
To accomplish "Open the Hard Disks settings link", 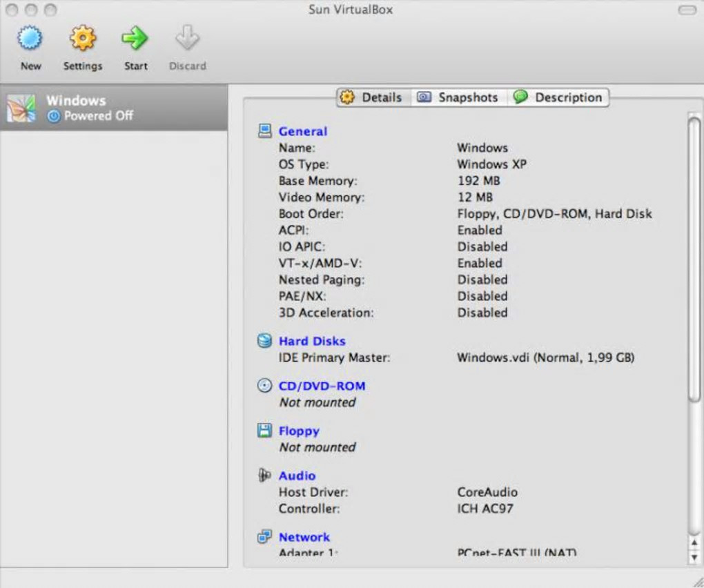I will [x=312, y=341].
